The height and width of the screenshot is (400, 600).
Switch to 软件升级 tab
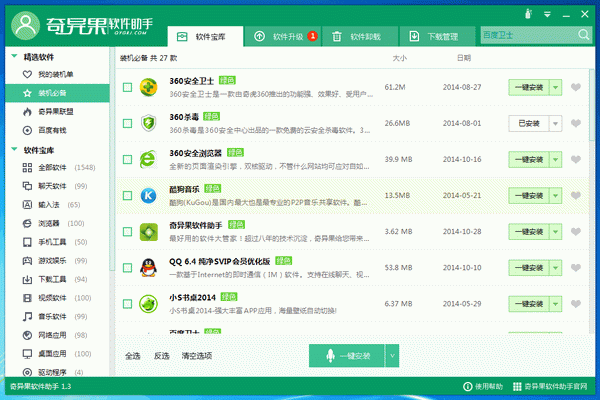coord(283,37)
